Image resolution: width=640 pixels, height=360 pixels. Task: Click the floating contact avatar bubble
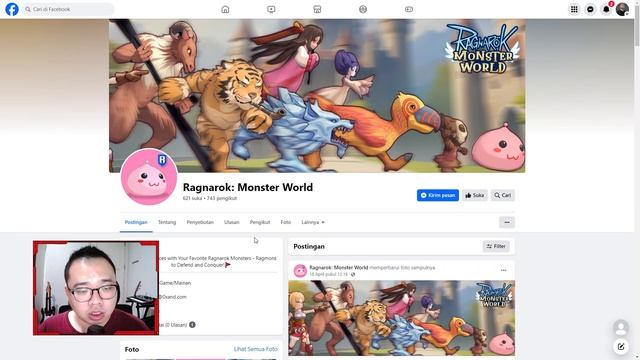pos(621,327)
